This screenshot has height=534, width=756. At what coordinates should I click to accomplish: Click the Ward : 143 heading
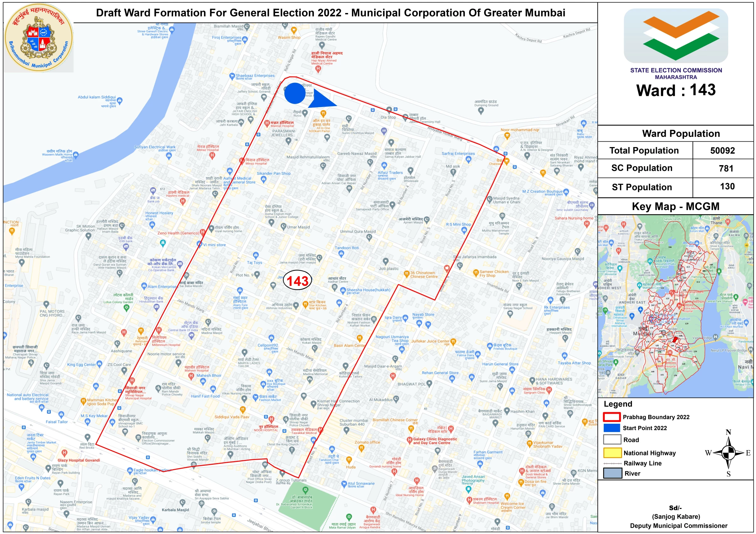tap(676, 90)
